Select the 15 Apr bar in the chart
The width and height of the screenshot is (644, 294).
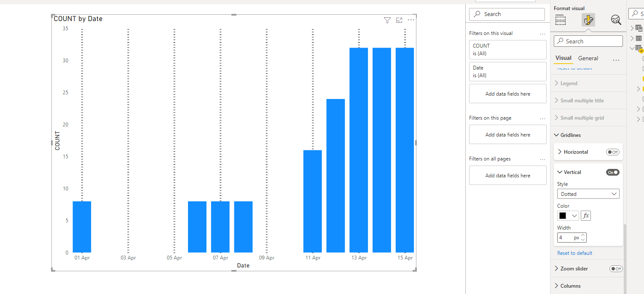pos(405,150)
